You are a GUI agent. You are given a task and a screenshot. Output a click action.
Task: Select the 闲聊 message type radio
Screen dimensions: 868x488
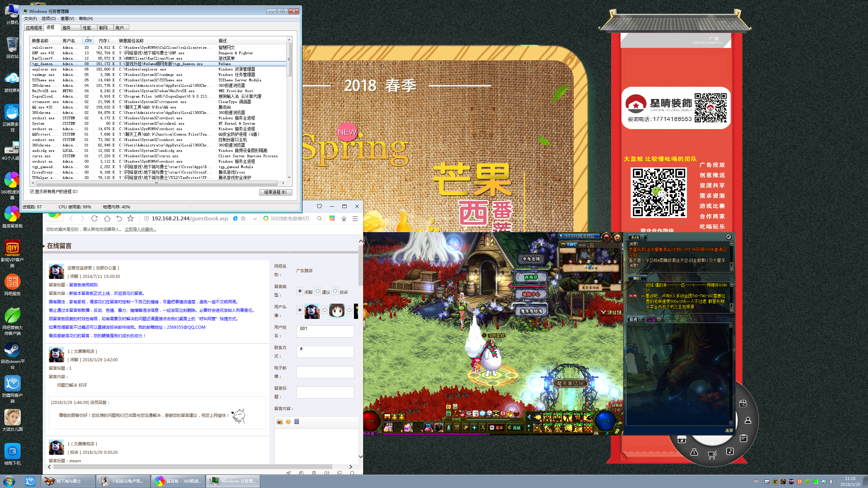click(300, 291)
